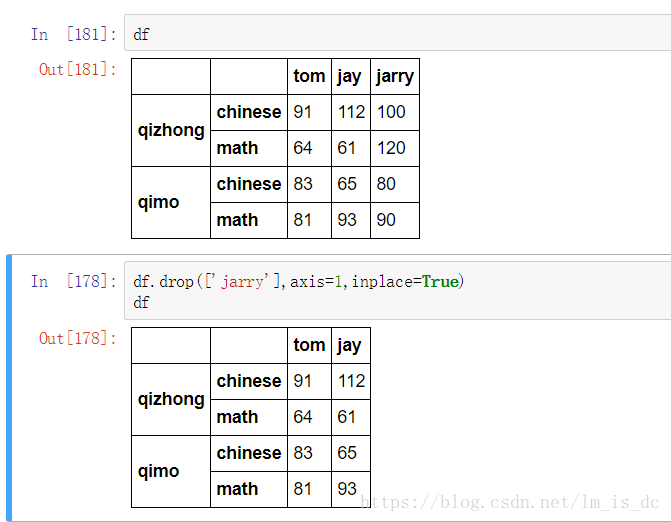Click 'math' under qizhong in Out[178] table
Viewport: 671px width, 522px height.
(249, 418)
